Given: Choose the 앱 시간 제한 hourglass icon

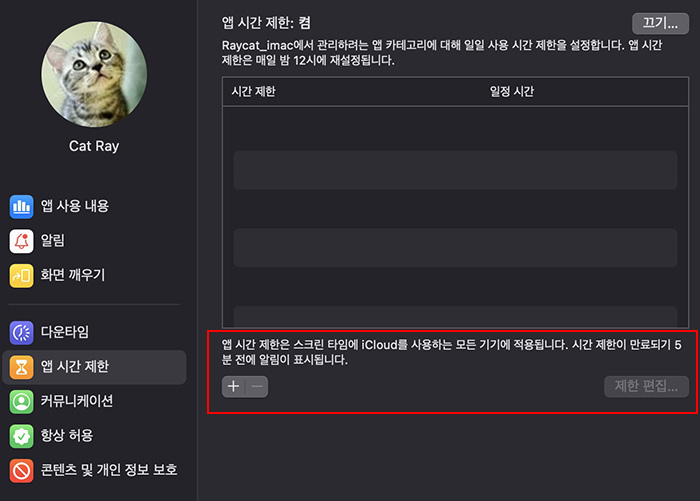Looking at the screenshot, I should pos(21,367).
